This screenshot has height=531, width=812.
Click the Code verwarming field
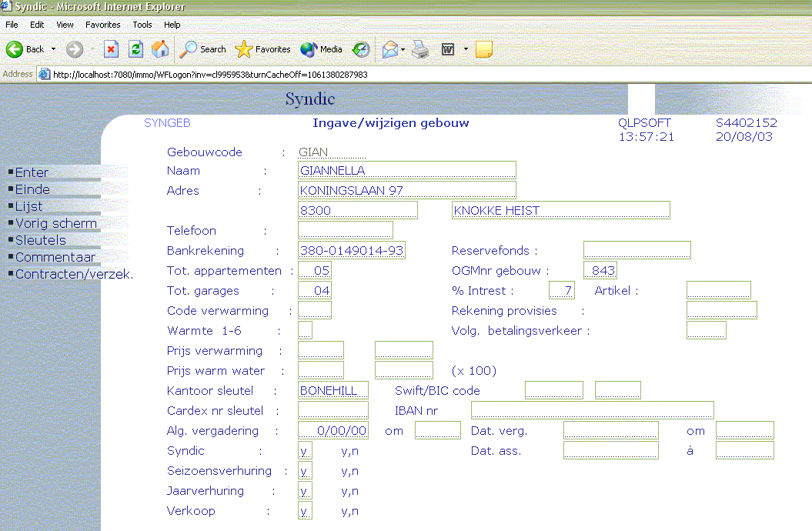(315, 310)
